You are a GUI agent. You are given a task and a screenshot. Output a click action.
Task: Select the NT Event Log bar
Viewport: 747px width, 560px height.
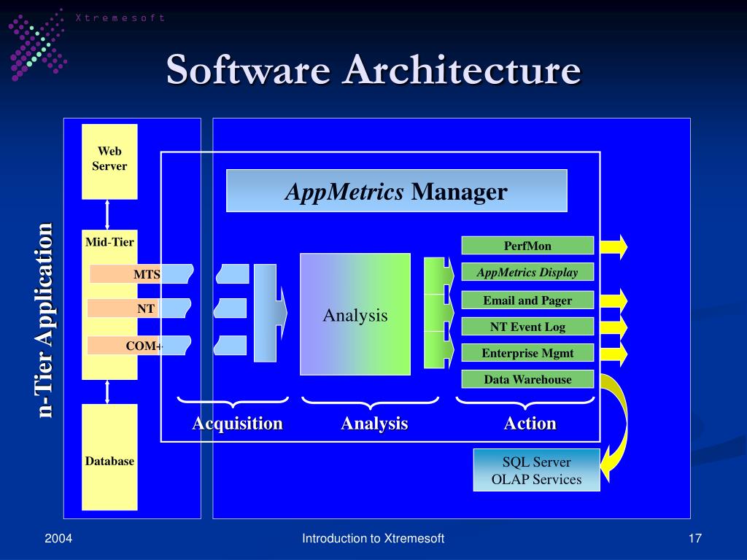click(x=527, y=326)
